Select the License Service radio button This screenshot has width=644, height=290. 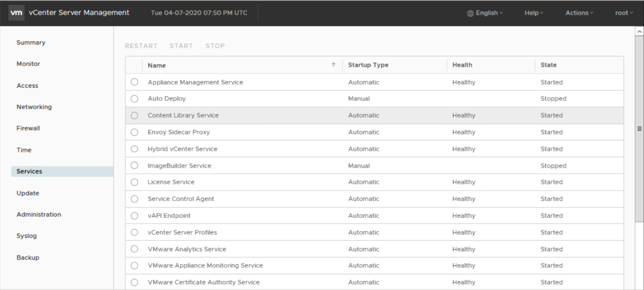click(x=135, y=182)
